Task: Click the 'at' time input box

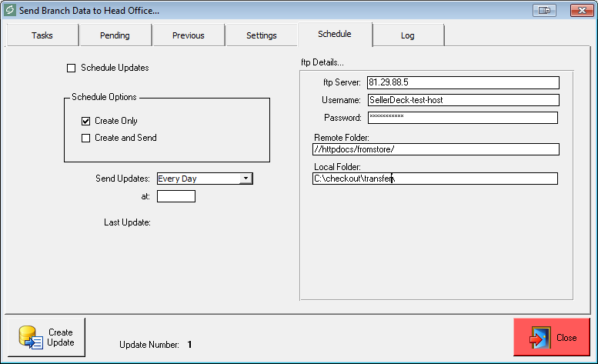Action: point(175,196)
